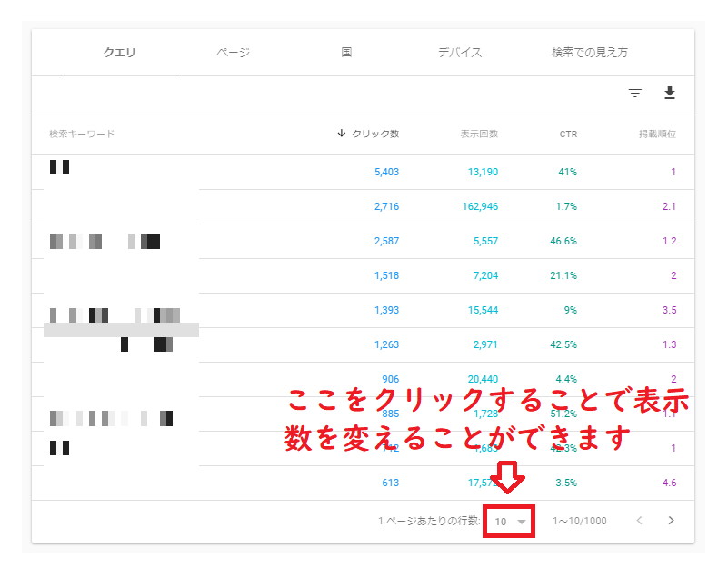The image size is (728, 578).
Task: Go to the next results page
Action: (x=671, y=521)
